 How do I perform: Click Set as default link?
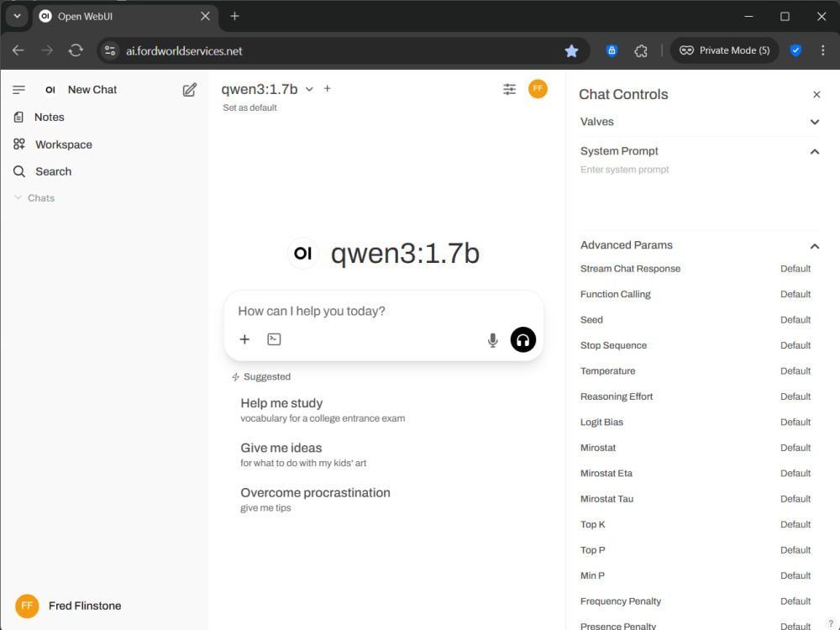click(x=249, y=108)
